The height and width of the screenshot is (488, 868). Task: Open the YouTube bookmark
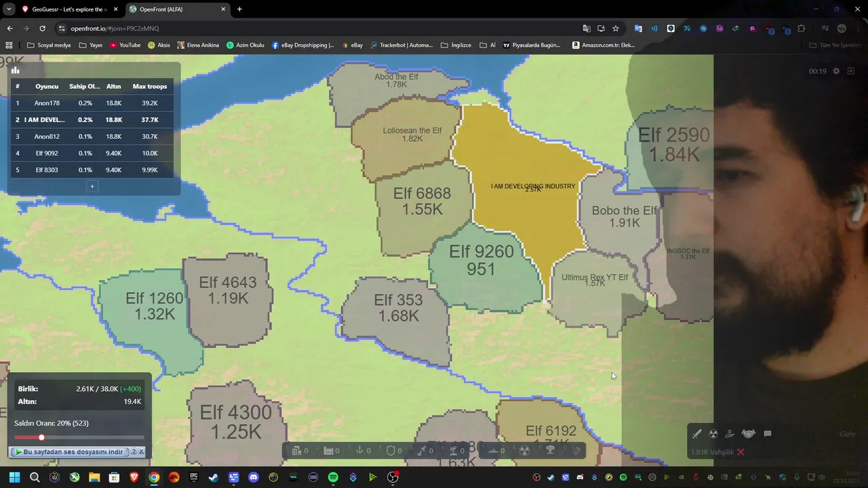click(x=125, y=45)
